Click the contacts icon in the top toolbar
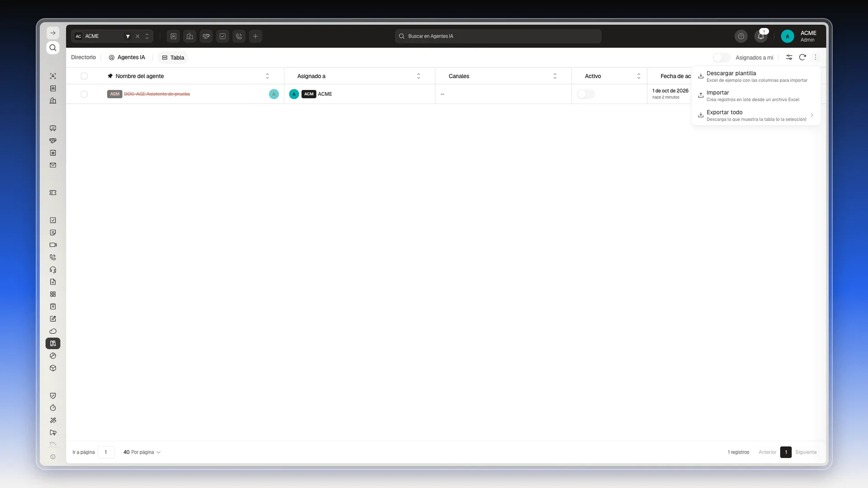Viewport: 868px width, 488px height. (173, 36)
